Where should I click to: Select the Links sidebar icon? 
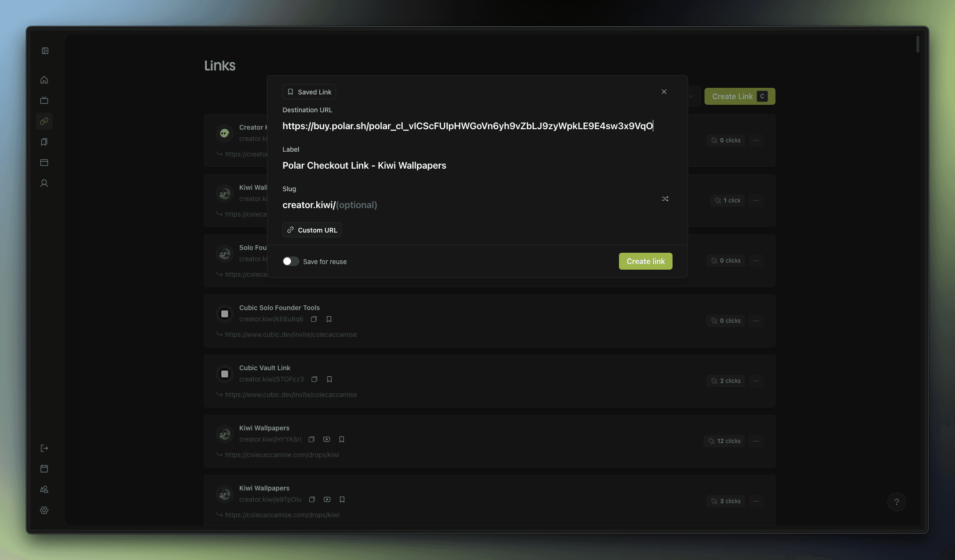[x=44, y=121]
